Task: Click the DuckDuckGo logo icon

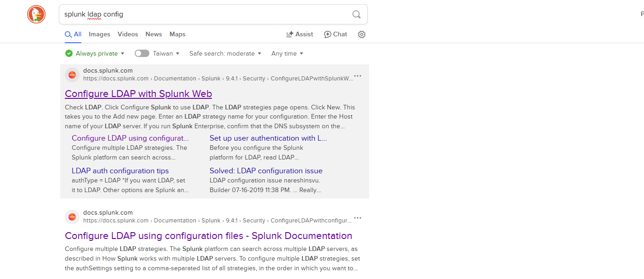Action: (36, 14)
